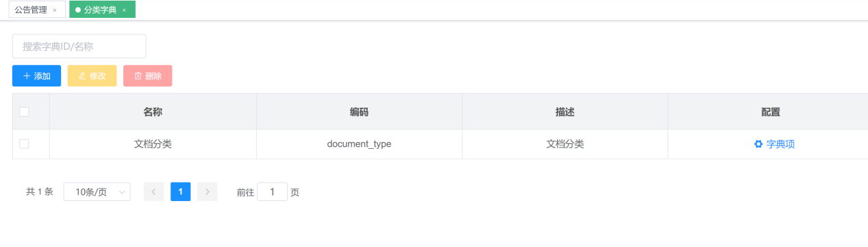Viewport: 868px width, 247px height.
Task: Select the 分类字典 tab
Action: (102, 10)
